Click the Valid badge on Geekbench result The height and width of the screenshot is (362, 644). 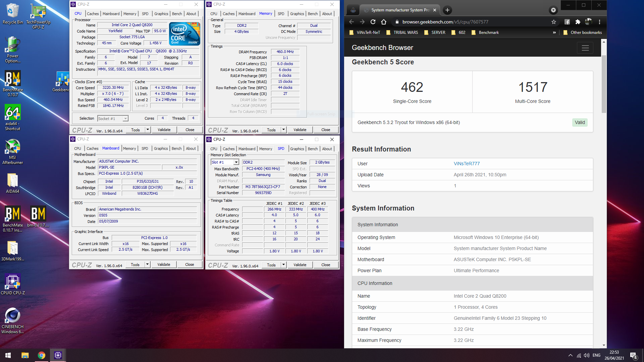click(580, 122)
